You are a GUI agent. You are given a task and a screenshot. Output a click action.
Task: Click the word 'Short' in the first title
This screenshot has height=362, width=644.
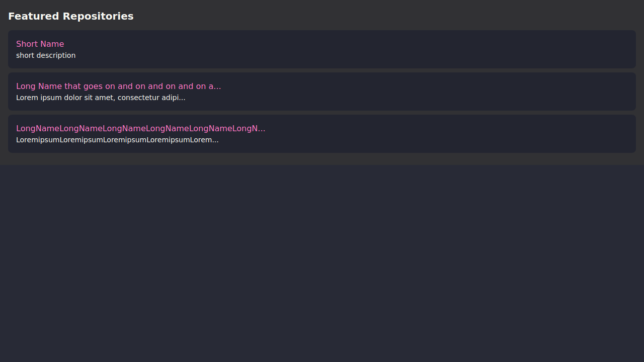click(26, 44)
